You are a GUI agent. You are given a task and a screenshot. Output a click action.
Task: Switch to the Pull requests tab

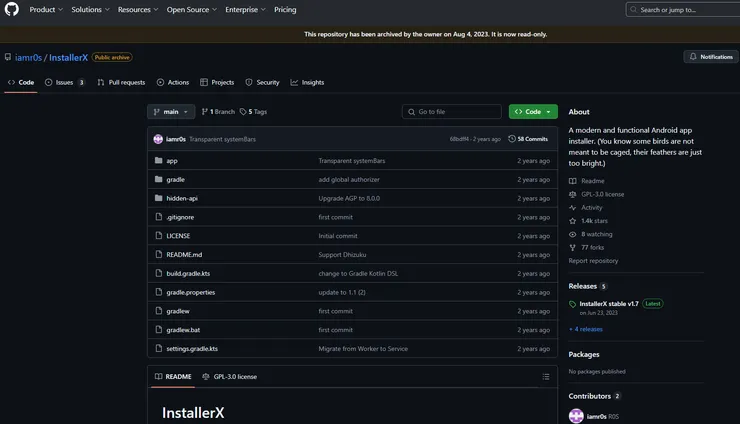coord(121,82)
